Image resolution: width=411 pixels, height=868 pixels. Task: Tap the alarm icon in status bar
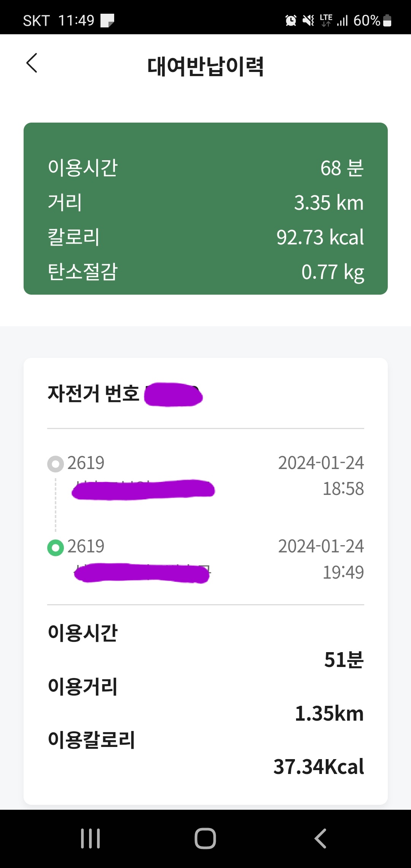click(x=291, y=20)
